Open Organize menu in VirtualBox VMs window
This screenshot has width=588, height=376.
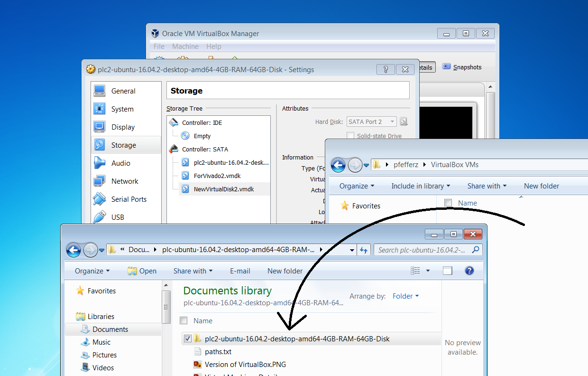coord(357,186)
